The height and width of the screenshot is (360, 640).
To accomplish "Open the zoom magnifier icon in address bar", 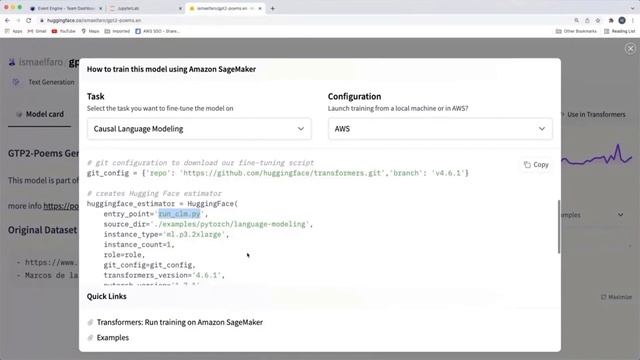I will (x=577, y=20).
